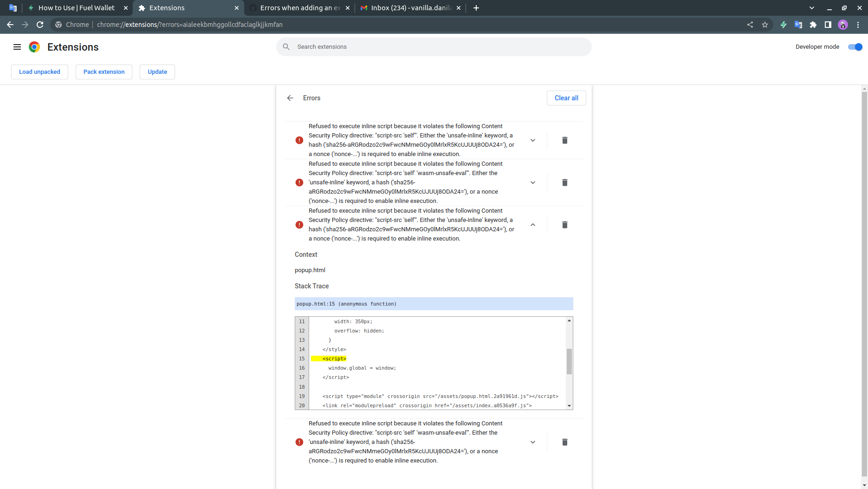Open the Fuel Wallet extension popup
Viewport: 868px width, 489px height.
[x=784, y=25]
